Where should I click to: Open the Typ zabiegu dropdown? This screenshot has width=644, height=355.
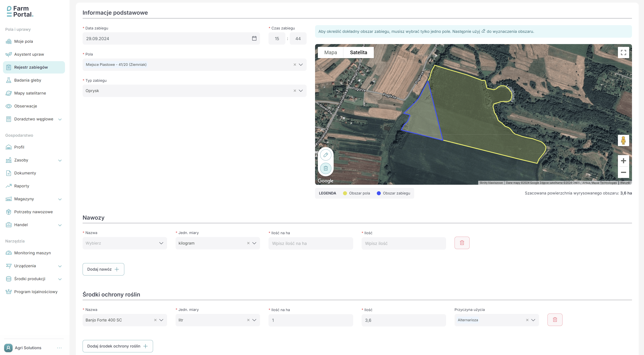301,91
